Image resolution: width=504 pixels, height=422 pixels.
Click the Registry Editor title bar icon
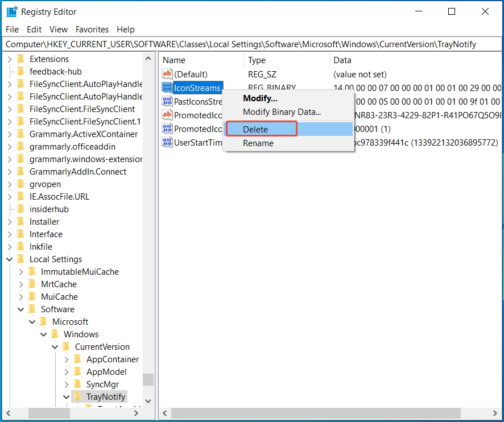click(10, 11)
